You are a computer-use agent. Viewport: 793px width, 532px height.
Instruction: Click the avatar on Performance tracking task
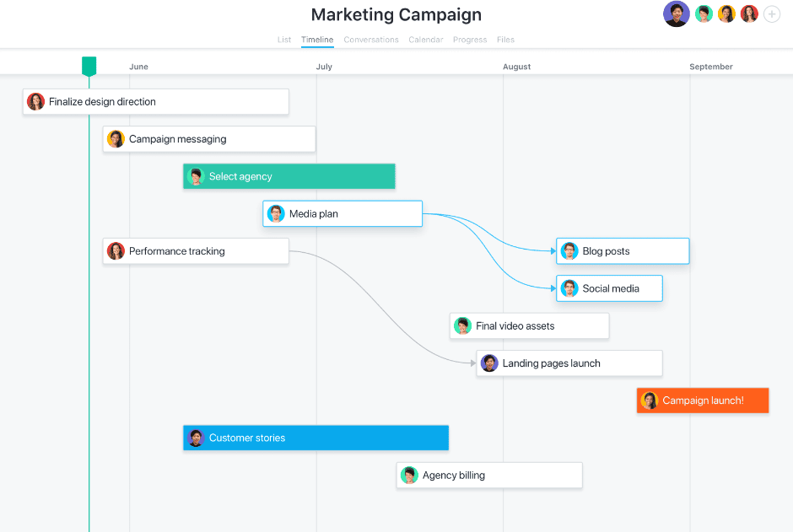pyautogui.click(x=116, y=251)
